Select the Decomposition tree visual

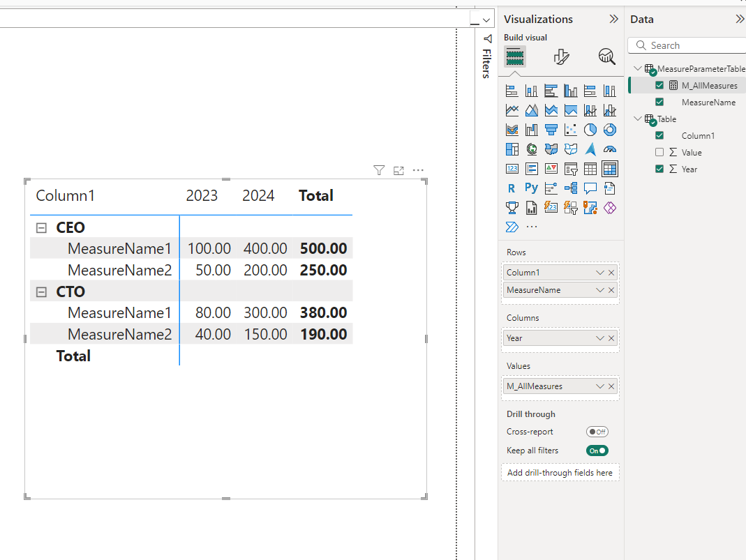[570, 188]
